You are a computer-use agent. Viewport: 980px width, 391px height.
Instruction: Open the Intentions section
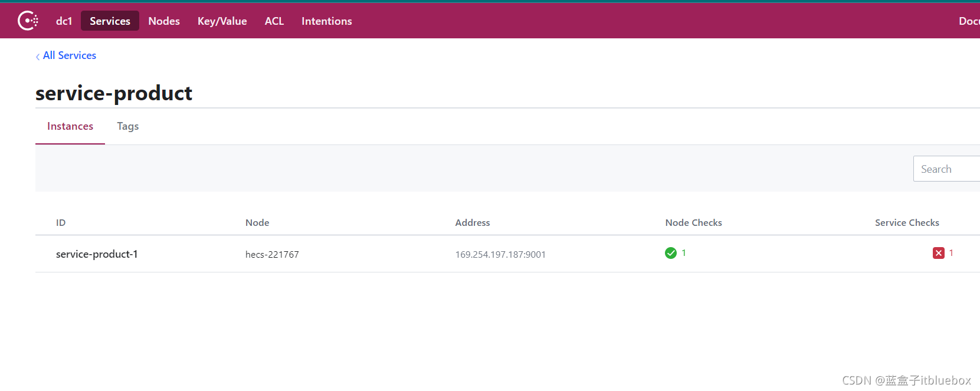326,21
